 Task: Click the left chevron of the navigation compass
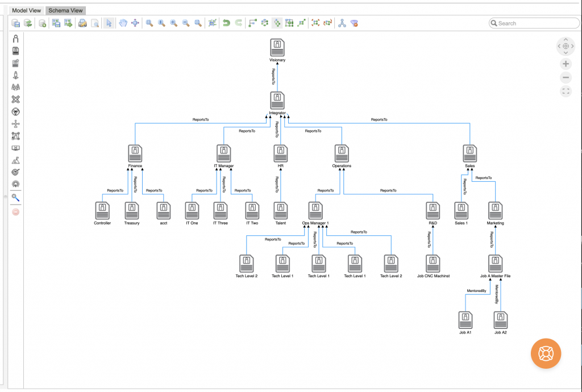(558, 46)
